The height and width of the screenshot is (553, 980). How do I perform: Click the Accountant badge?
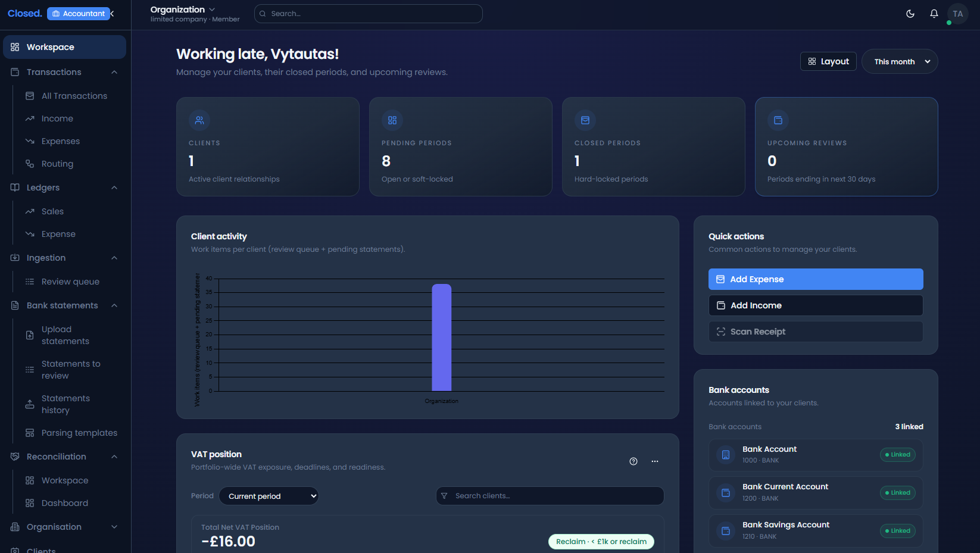tap(79, 14)
